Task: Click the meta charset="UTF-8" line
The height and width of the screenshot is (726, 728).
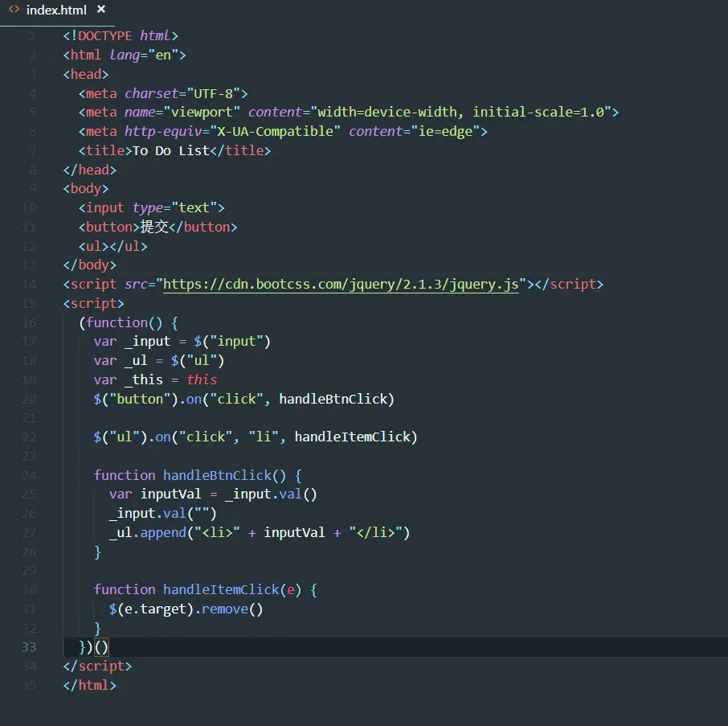Action: 163,93
